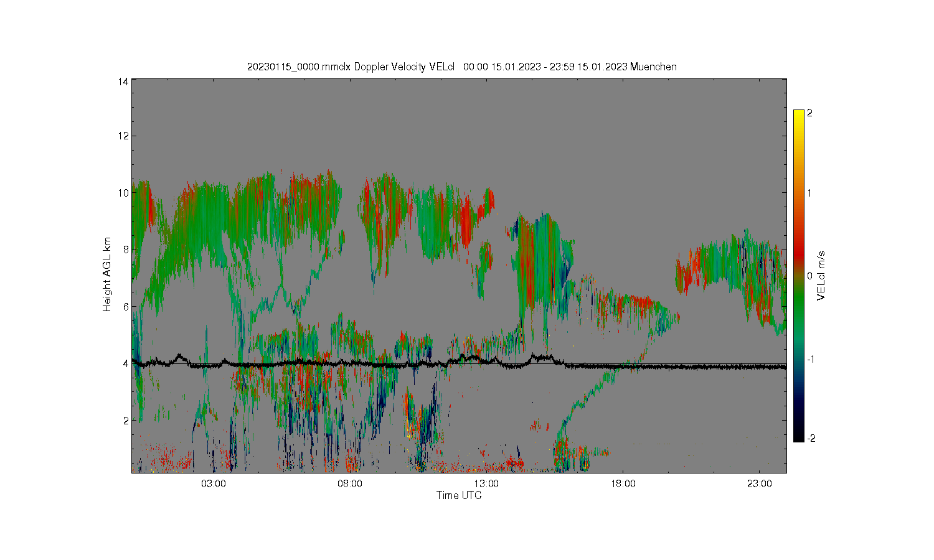Image resolution: width=934 pixels, height=560 pixels.
Task: Click the height axis value 4
Action: click(x=126, y=363)
